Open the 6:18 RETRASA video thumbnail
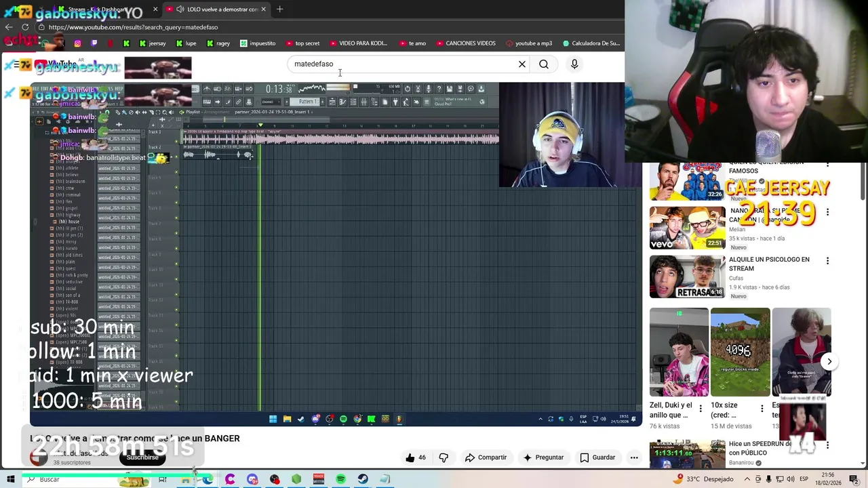Image resolution: width=868 pixels, height=488 pixels. click(687, 277)
